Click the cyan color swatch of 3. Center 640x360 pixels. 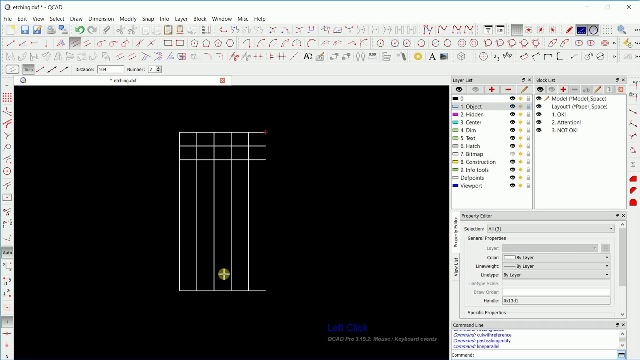pyautogui.click(x=456, y=122)
